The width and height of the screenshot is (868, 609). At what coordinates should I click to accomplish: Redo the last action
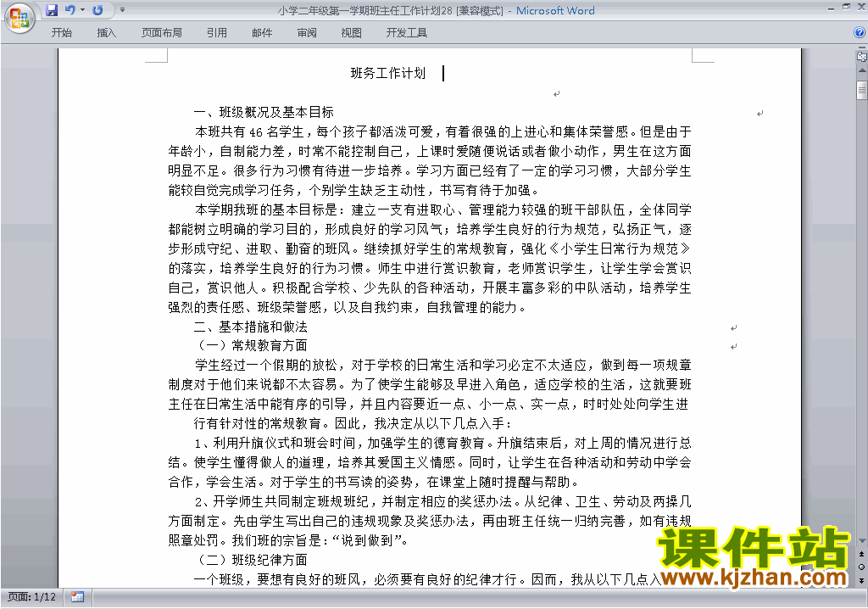click(97, 10)
